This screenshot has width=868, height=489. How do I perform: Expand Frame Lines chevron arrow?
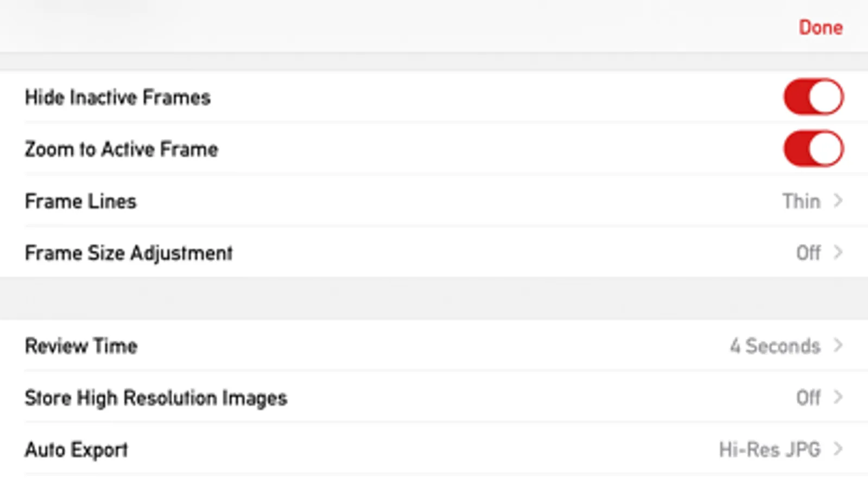point(838,201)
